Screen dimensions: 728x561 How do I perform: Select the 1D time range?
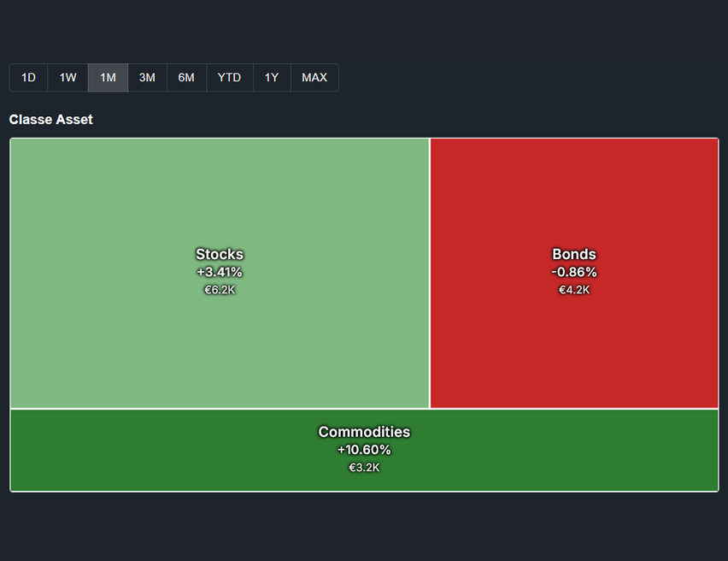tap(27, 77)
